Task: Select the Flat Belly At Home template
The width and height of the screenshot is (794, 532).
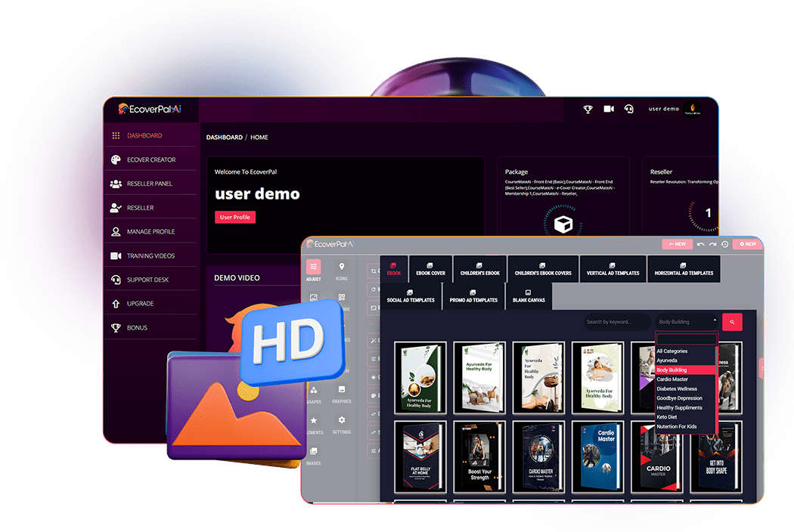Action: pos(420,457)
